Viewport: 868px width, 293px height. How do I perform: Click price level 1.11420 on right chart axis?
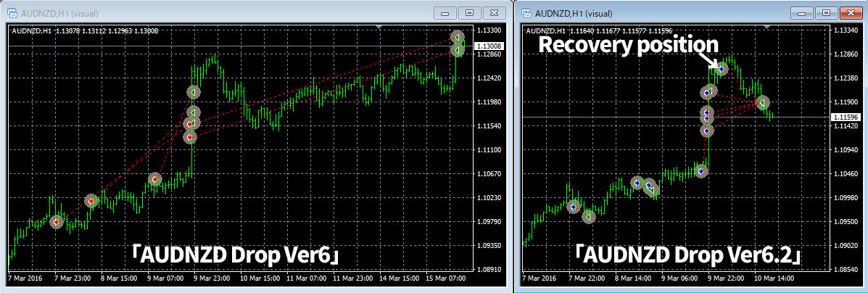point(846,126)
